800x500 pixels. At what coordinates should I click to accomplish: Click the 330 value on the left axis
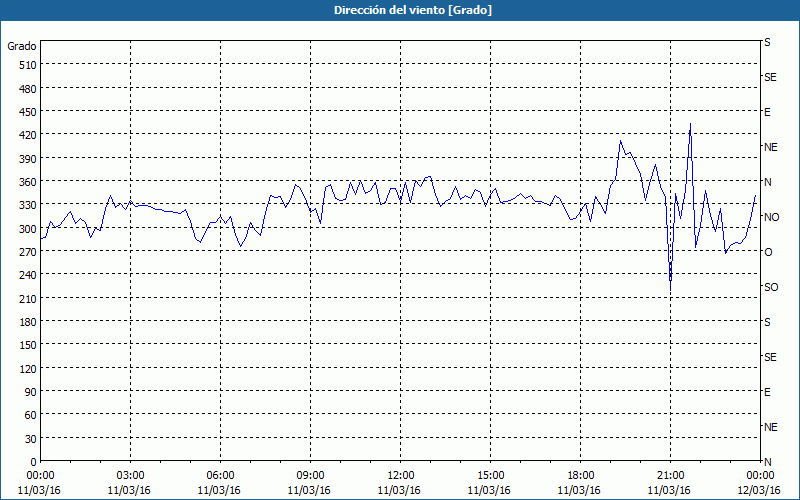(x=29, y=205)
